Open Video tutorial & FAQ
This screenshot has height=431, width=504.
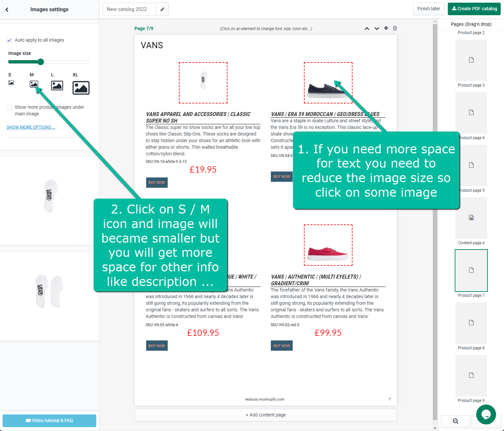tap(49, 420)
